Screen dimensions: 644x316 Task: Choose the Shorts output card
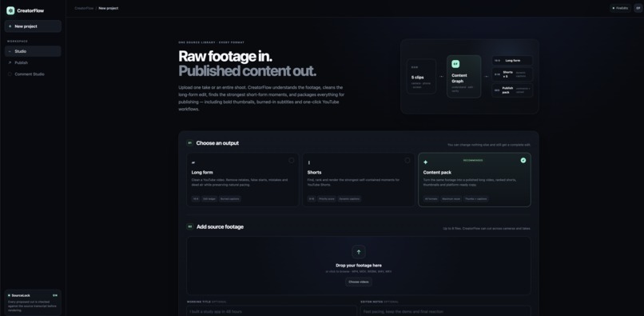[x=359, y=180]
